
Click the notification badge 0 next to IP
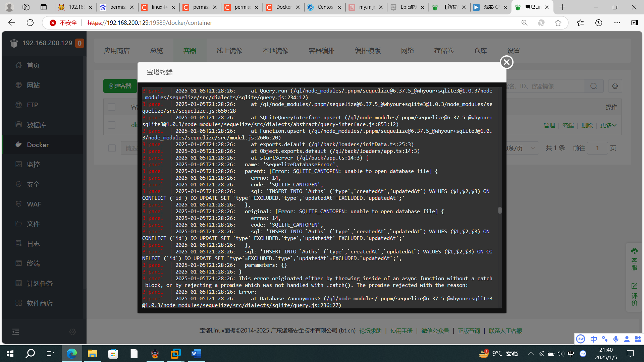tap(79, 43)
